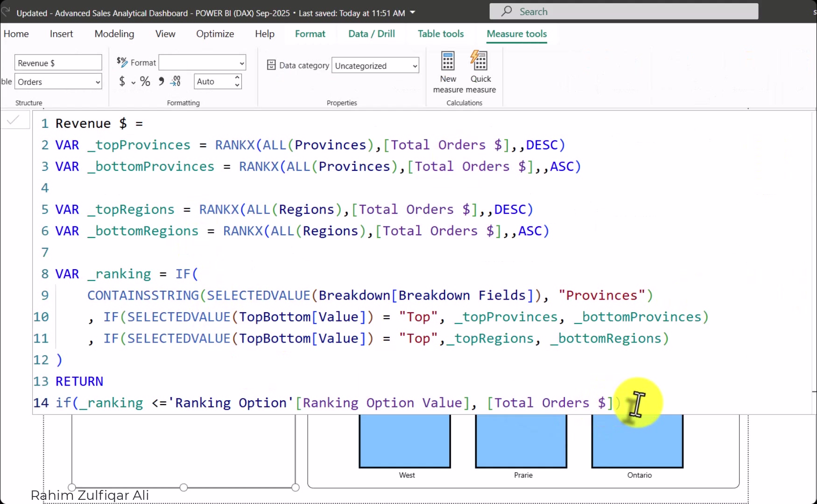
Task: Toggle thousands separator comma icon
Action: [161, 82]
